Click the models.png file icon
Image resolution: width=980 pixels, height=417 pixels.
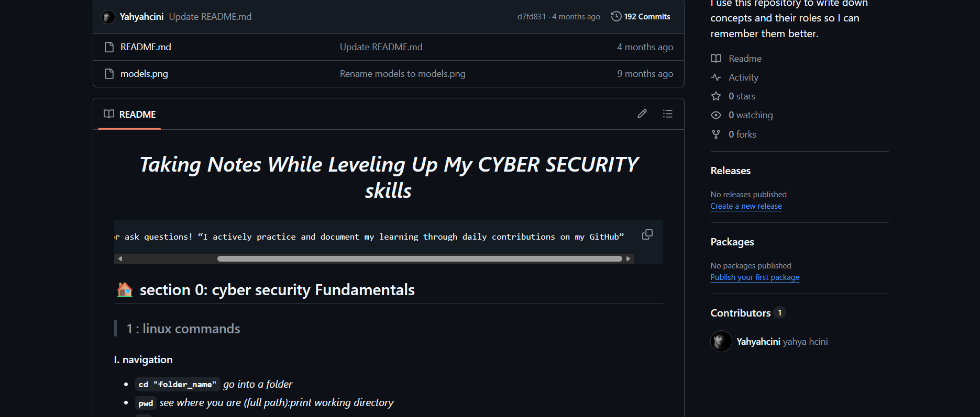109,74
